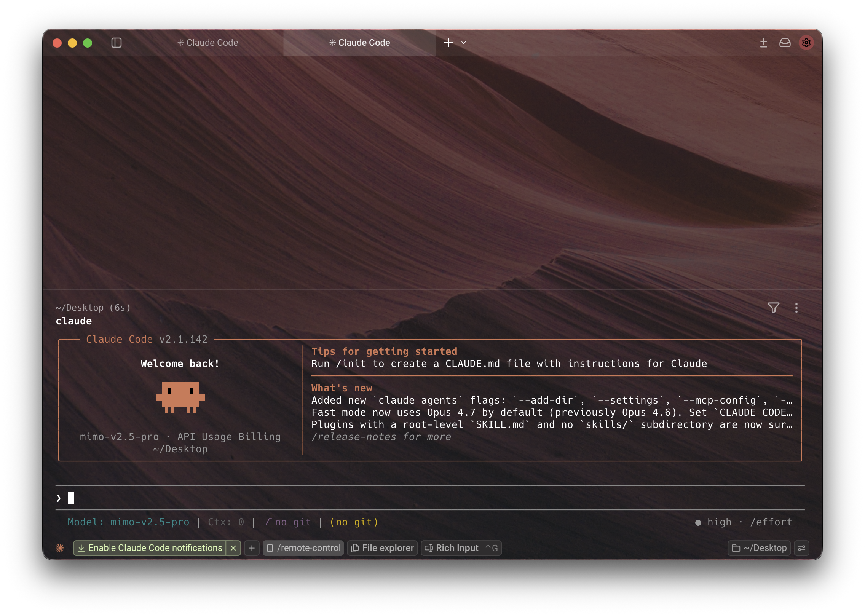Enable Claude Code notifications
865x616 pixels.
coord(150,548)
